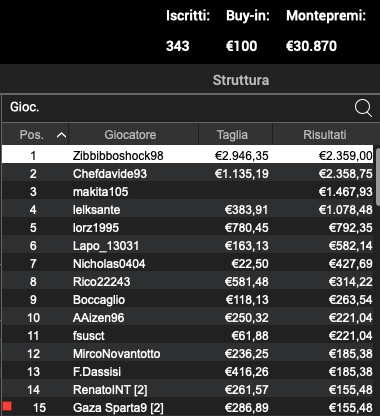Click the red marker beside position 15

(x=7, y=406)
